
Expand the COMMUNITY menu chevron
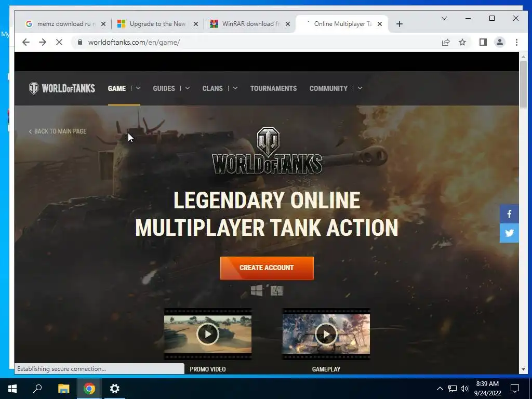[x=360, y=88]
